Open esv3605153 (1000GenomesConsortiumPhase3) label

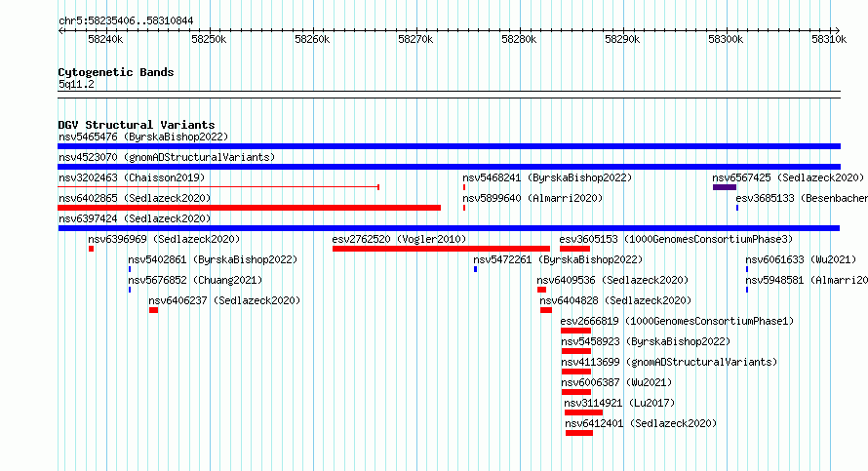676,239
